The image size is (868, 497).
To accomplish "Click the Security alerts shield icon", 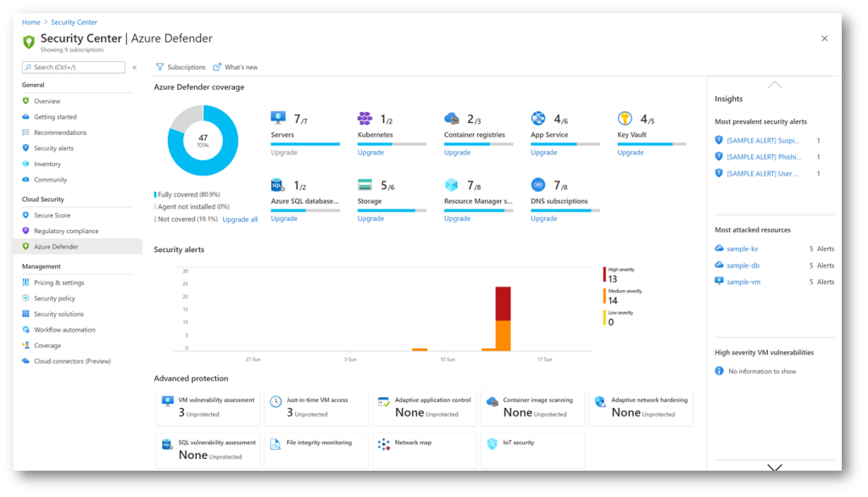I will [x=25, y=148].
